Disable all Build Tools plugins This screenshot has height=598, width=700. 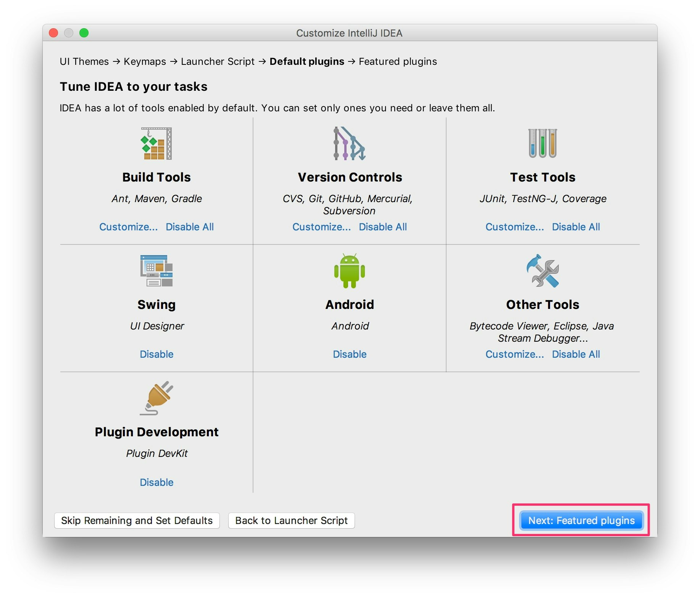(x=190, y=227)
